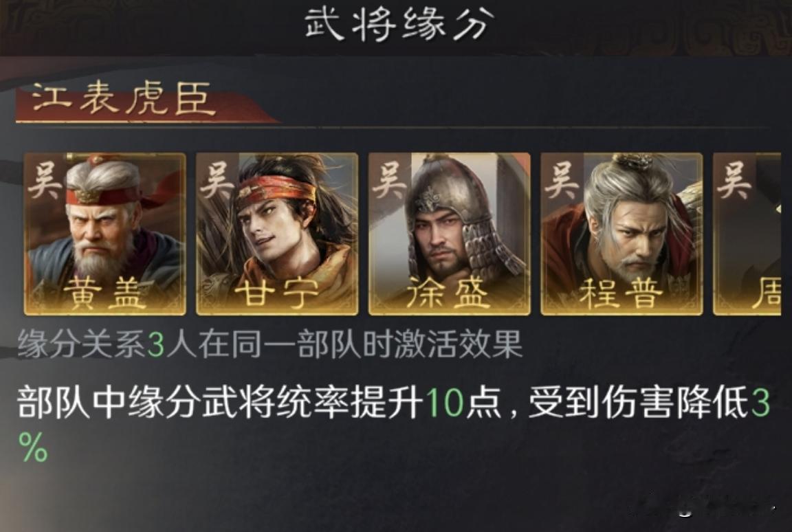The image size is (792, 532).
Task: Tap the green 3 people requirement number
Action: click(156, 345)
